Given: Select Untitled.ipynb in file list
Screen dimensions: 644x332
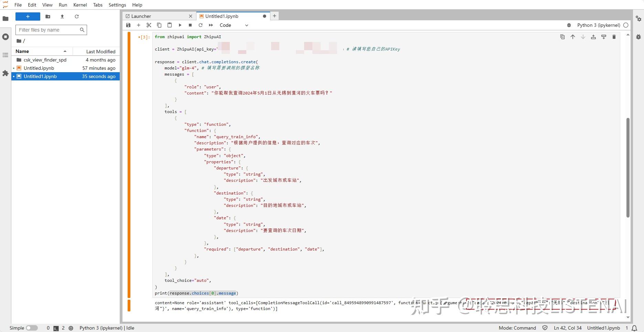Looking at the screenshot, I should (66, 68).
